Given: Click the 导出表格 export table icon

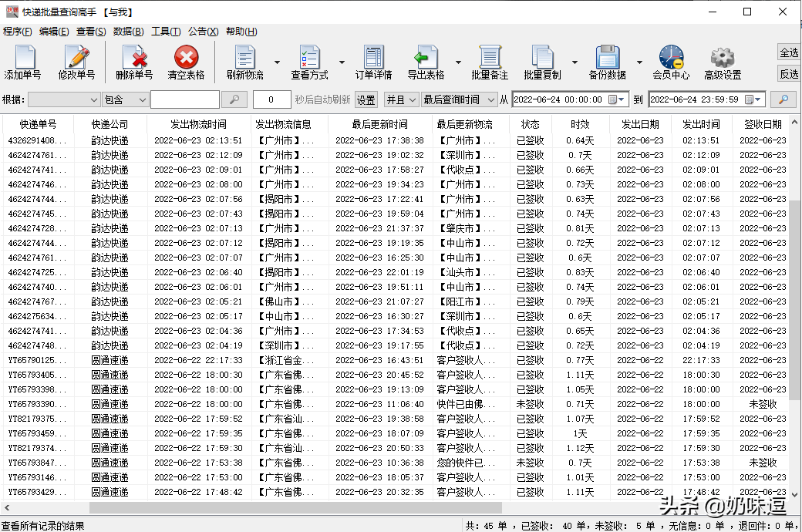Looking at the screenshot, I should pyautogui.click(x=426, y=62).
